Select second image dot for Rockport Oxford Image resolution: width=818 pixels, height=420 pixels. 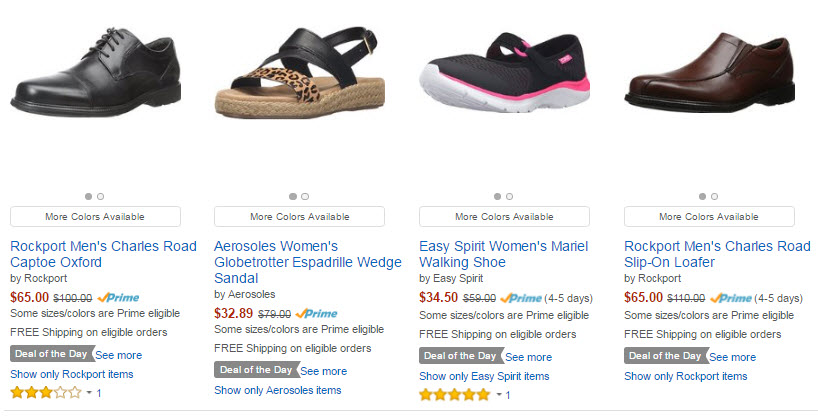(x=101, y=196)
